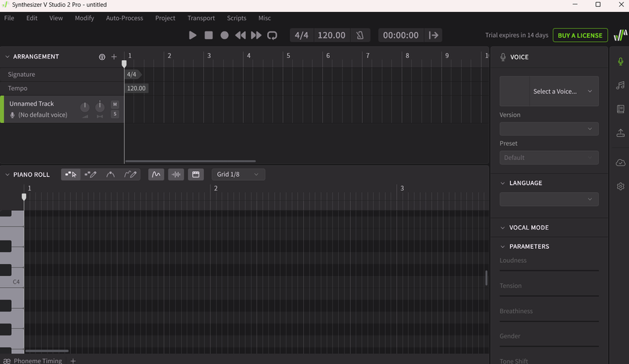The height and width of the screenshot is (364, 629).
Task: Start playback with the Play button
Action: point(193,35)
